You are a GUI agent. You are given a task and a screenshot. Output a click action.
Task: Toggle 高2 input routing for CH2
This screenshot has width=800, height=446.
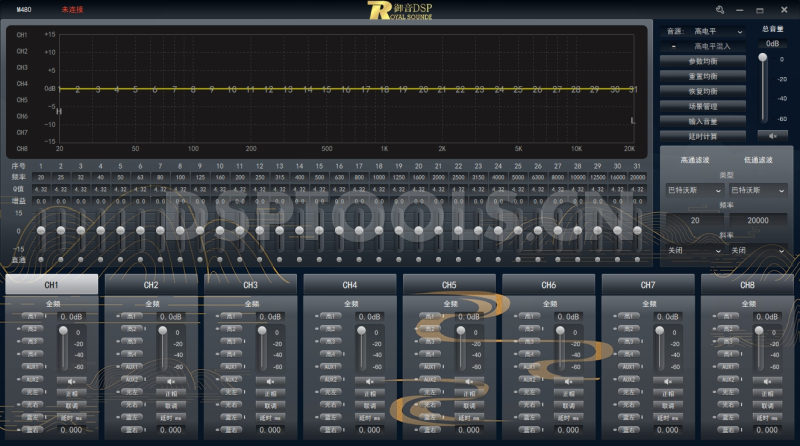pos(132,329)
